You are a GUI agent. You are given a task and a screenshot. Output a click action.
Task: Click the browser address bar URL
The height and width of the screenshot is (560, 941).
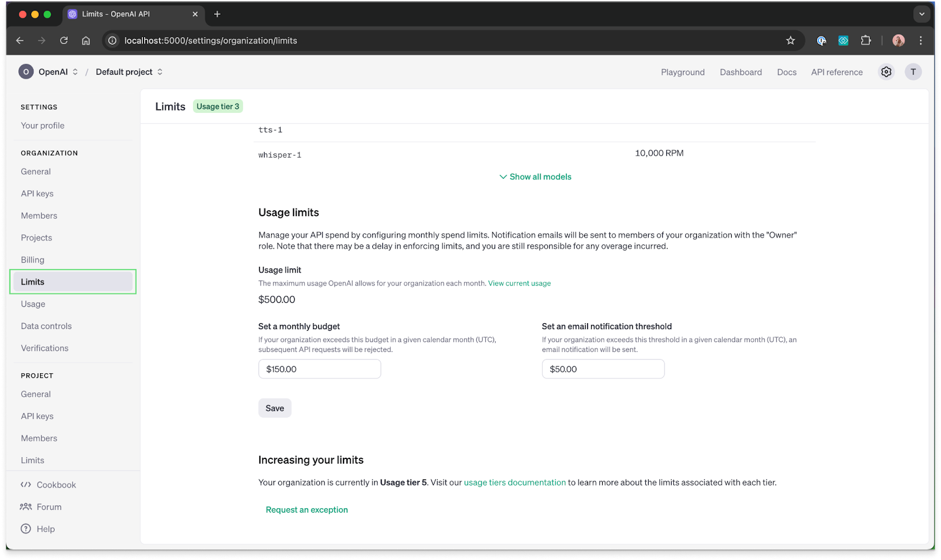[x=211, y=41]
